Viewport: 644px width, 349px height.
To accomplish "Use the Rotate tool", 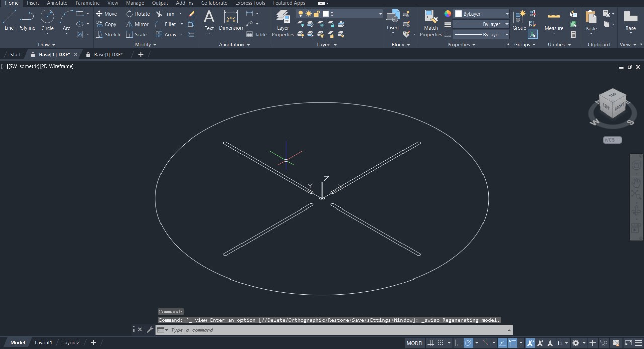I will (138, 14).
